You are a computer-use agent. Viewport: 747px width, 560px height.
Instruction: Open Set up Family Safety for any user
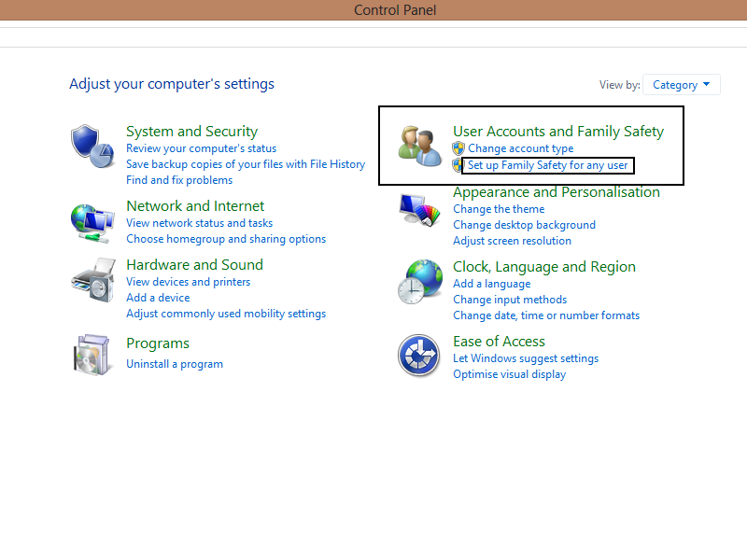coord(547,165)
